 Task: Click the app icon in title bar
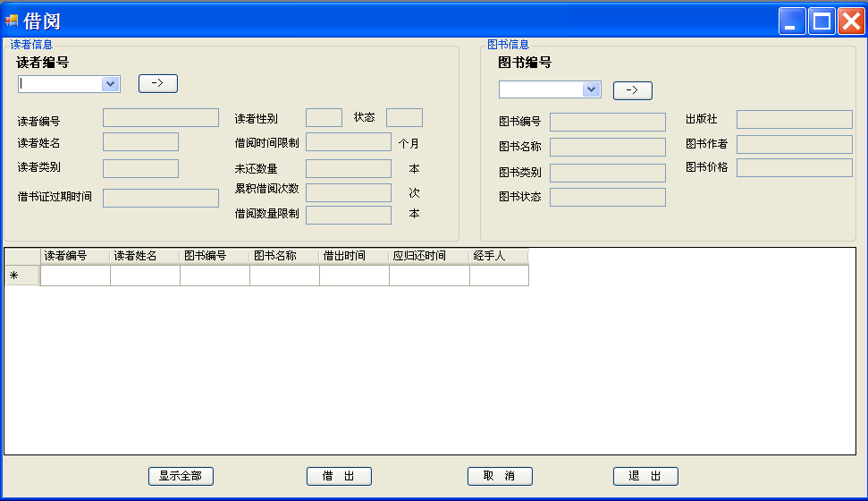(x=11, y=21)
